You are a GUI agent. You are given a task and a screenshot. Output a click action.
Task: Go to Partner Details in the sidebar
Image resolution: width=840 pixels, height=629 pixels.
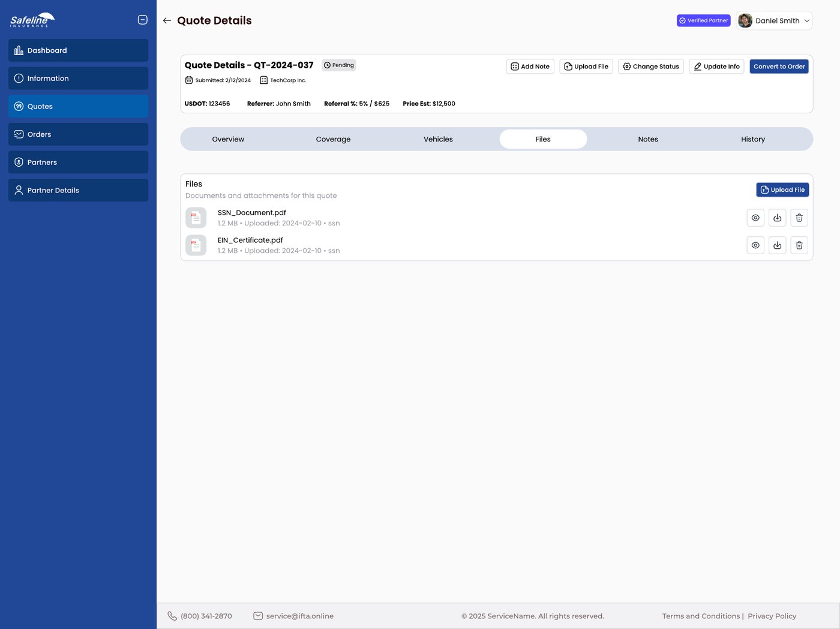(x=78, y=190)
